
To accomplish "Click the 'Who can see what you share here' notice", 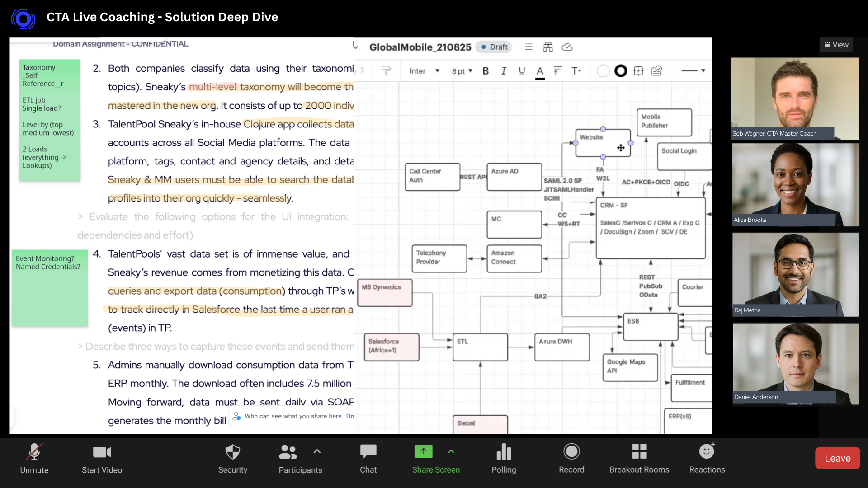I will 293,416.
